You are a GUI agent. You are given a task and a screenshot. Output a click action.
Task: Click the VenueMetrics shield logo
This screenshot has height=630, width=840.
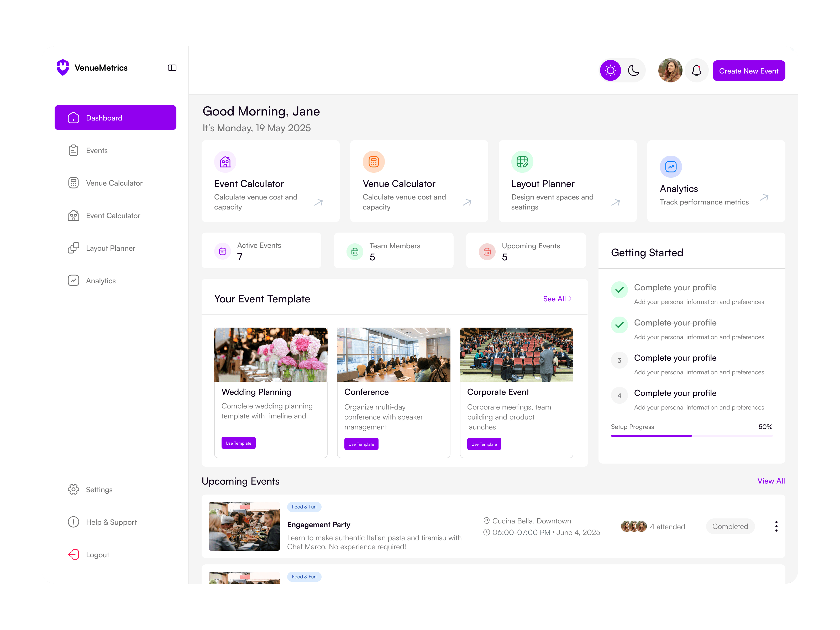pos(63,68)
